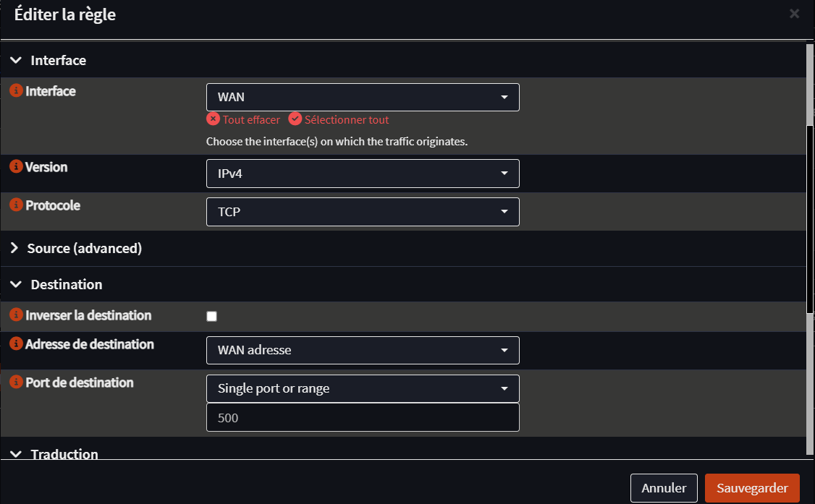Image resolution: width=815 pixels, height=504 pixels.
Task: Click the Adresse de destination label
Action: click(x=90, y=344)
